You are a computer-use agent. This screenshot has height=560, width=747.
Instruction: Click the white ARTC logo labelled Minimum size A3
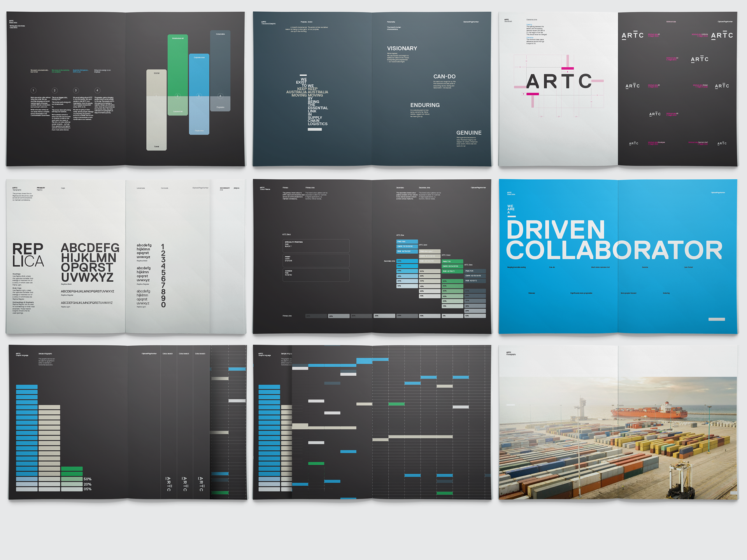click(x=633, y=35)
